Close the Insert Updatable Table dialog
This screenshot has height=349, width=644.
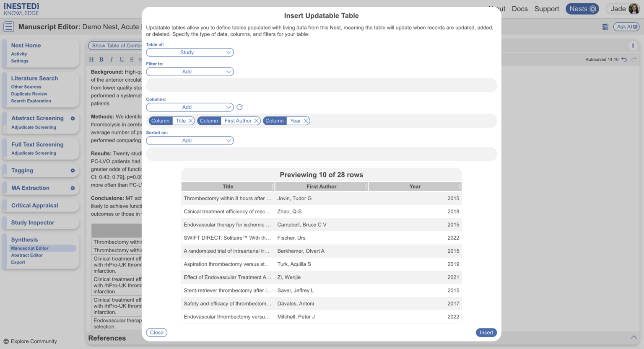pyautogui.click(x=156, y=332)
